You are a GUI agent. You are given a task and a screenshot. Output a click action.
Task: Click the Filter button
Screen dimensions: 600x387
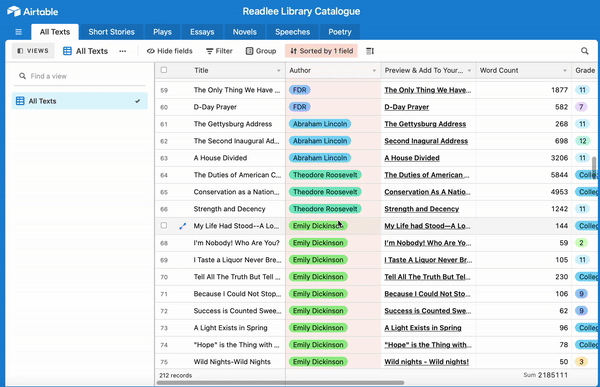[x=219, y=51]
